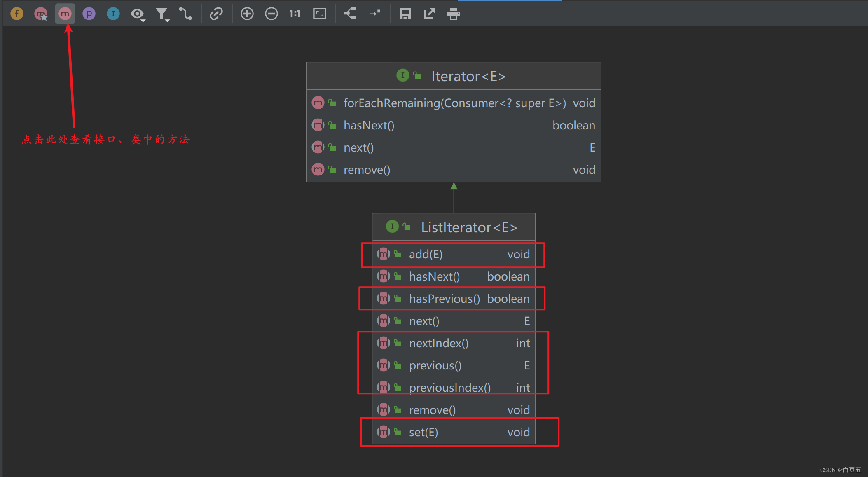
Task: Click set(E) method in ListIterator
Action: tap(454, 432)
